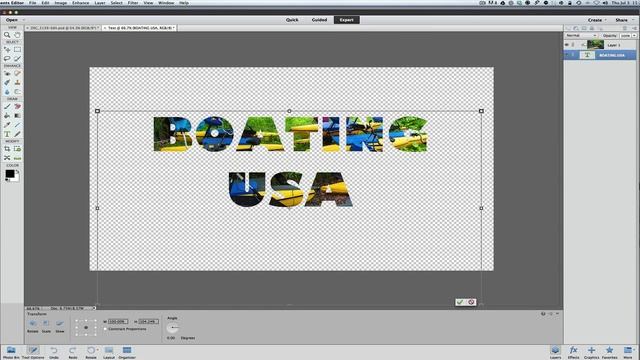Viewport: 640px width, 360px height.
Task: Select the Clone Stamp tool
Action: (x=17, y=82)
